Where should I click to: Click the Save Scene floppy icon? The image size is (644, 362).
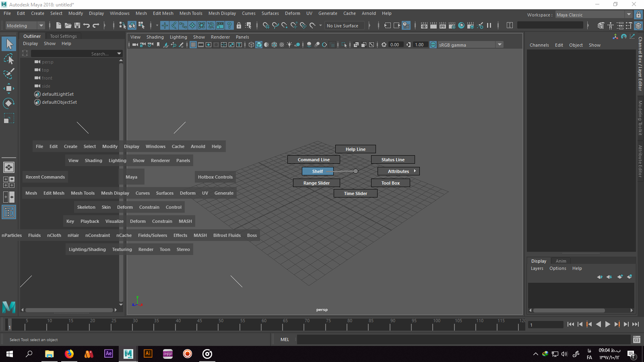coord(77,25)
